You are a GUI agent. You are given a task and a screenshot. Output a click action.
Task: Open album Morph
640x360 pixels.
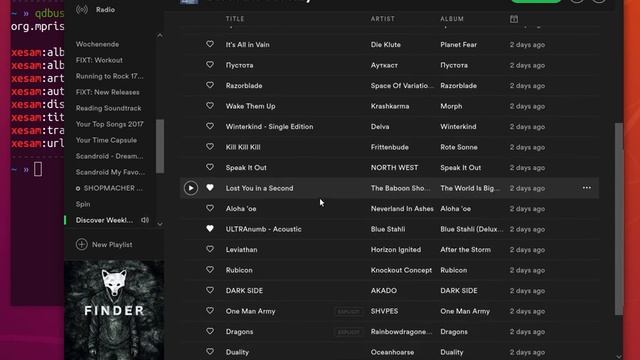tap(451, 106)
